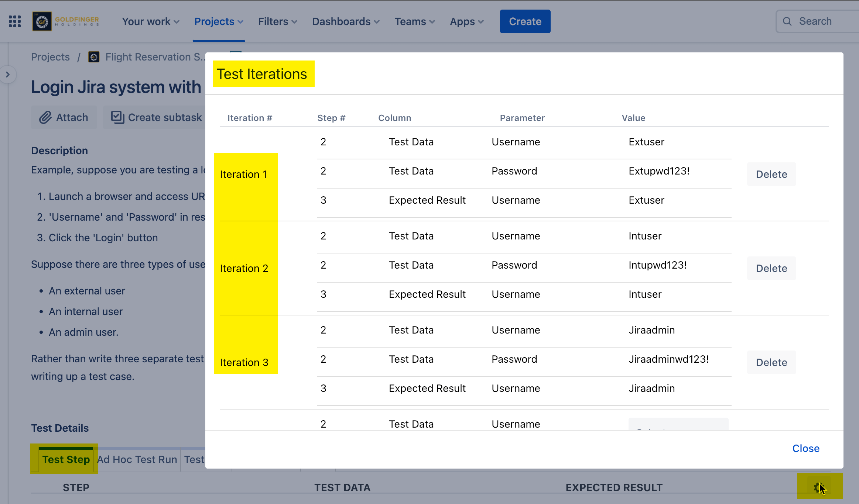Close the Test Iterations dialog
This screenshot has width=859, height=504.
click(x=805, y=448)
